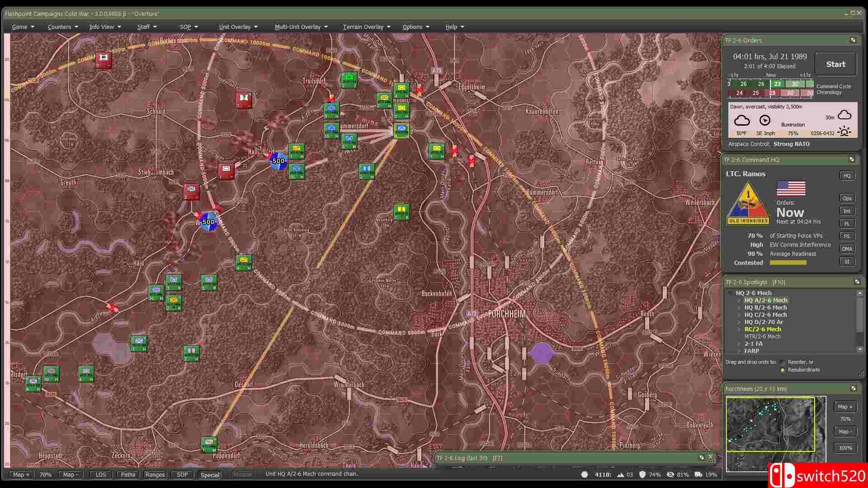
Task: Expand the 2-1 FA unit entry
Action: (740, 343)
